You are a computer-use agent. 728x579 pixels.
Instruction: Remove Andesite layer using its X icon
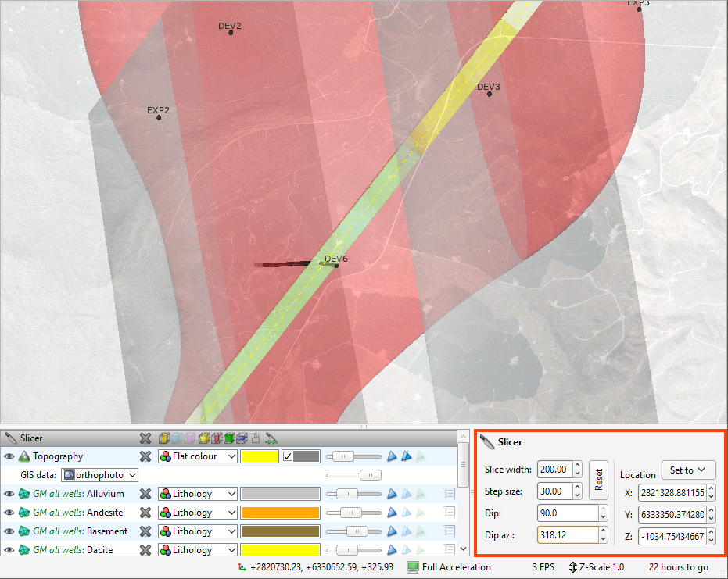tap(145, 513)
